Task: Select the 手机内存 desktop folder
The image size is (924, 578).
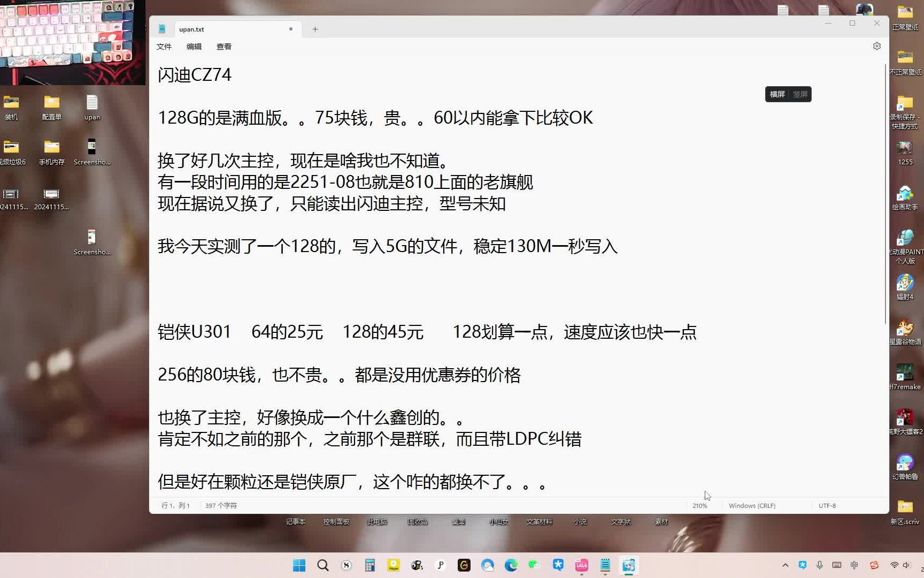Action: (51, 152)
